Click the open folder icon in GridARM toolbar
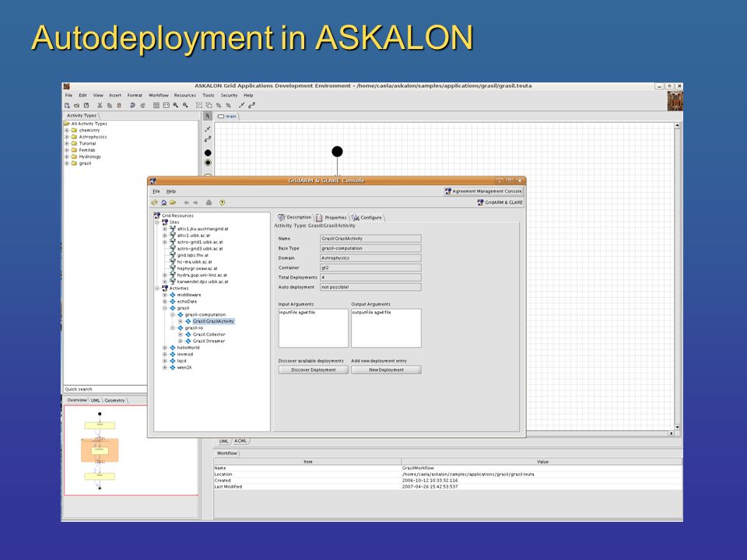 click(173, 202)
